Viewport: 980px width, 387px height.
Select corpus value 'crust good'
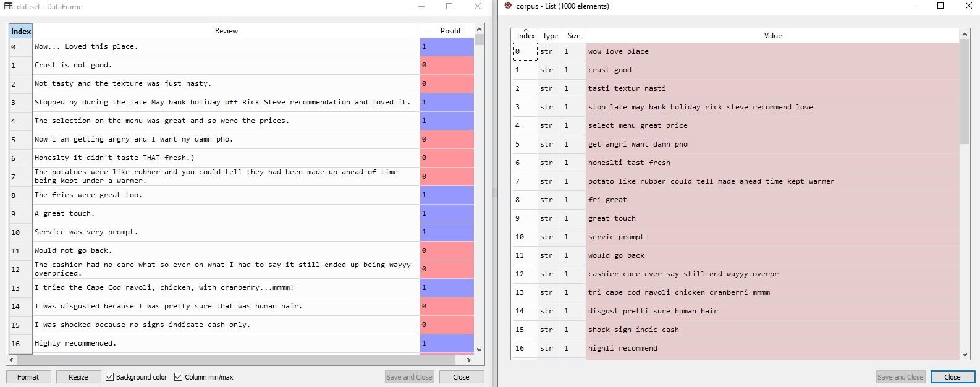point(772,70)
